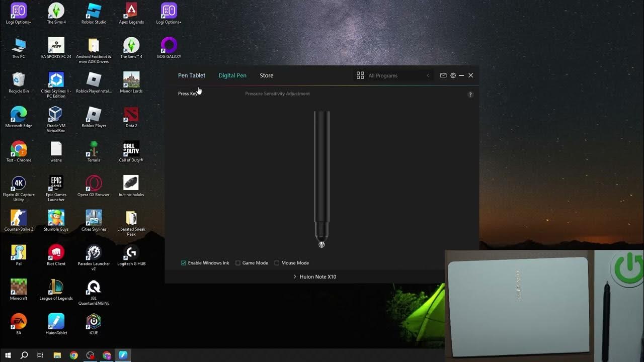Launch Epic Games Launcher

pos(56,189)
